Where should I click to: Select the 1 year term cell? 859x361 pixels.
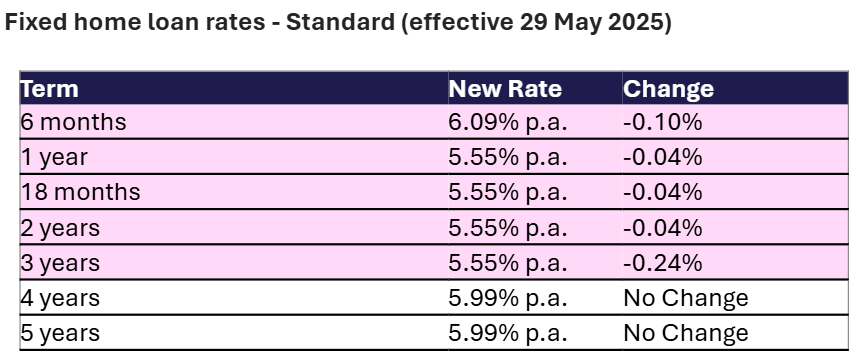234,157
